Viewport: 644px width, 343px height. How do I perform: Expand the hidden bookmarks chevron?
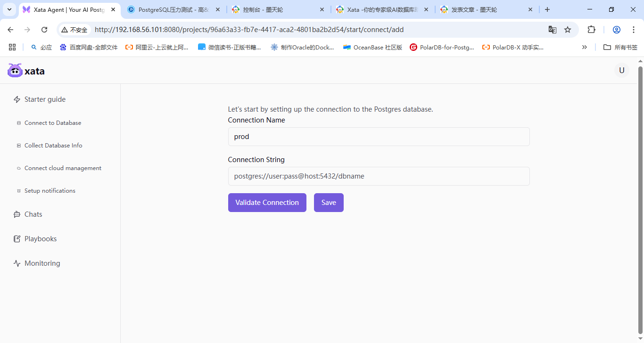coord(585,47)
